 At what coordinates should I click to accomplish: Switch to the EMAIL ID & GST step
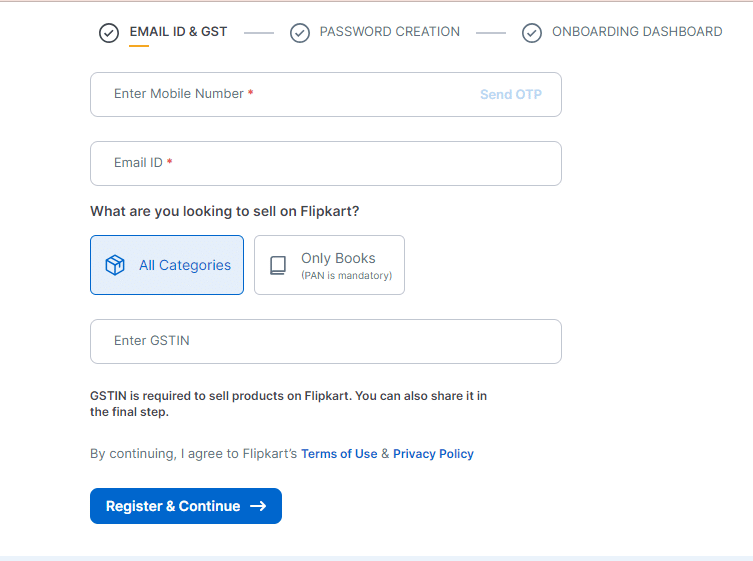[178, 32]
